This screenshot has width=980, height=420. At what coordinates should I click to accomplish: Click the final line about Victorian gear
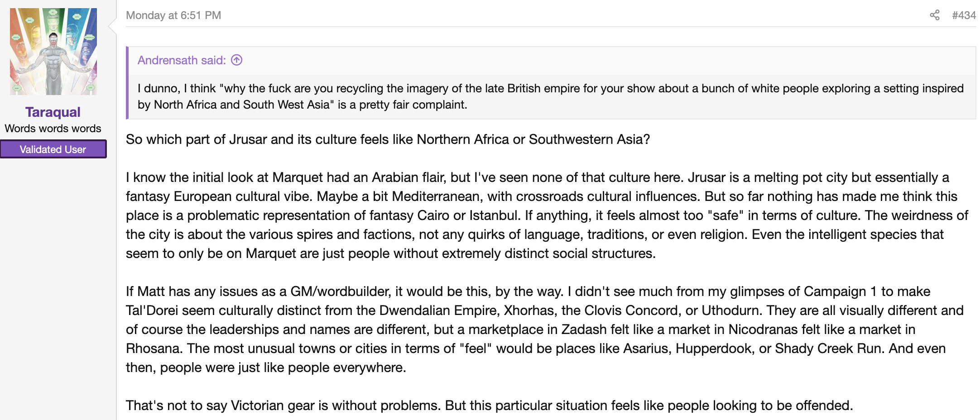(489, 406)
